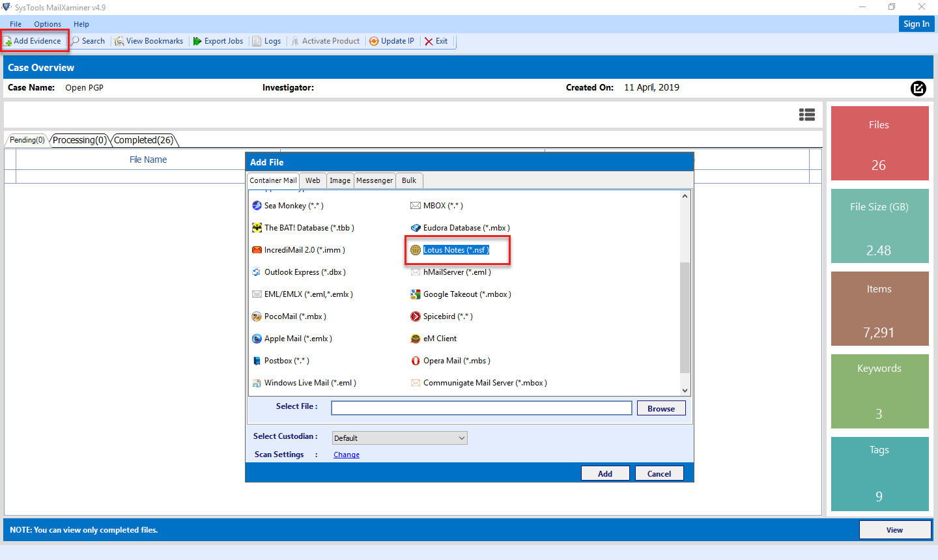Select the Lotus Notes icon

(x=416, y=250)
